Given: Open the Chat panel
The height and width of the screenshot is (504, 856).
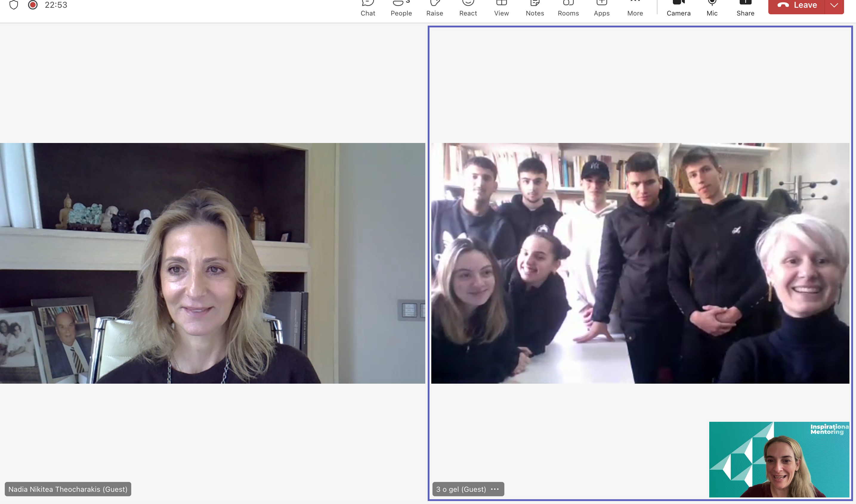Looking at the screenshot, I should [368, 7].
